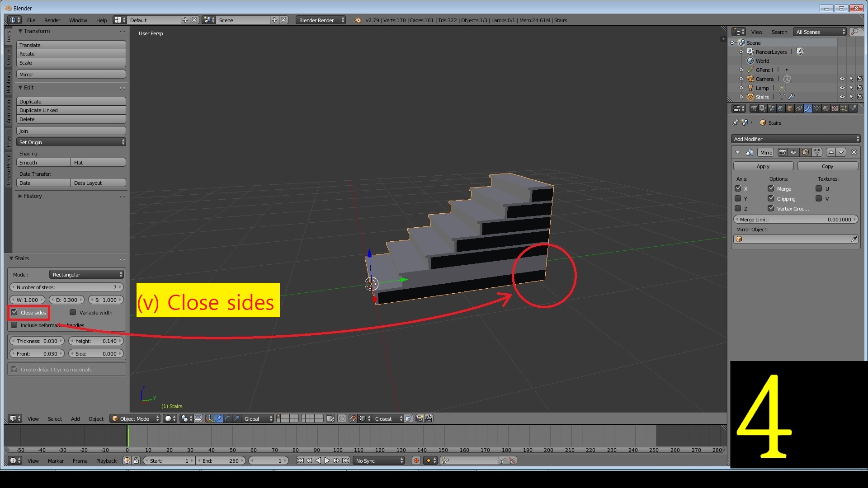Enable the Variable width checkbox
Viewport: 868px width, 488px height.
click(x=73, y=312)
